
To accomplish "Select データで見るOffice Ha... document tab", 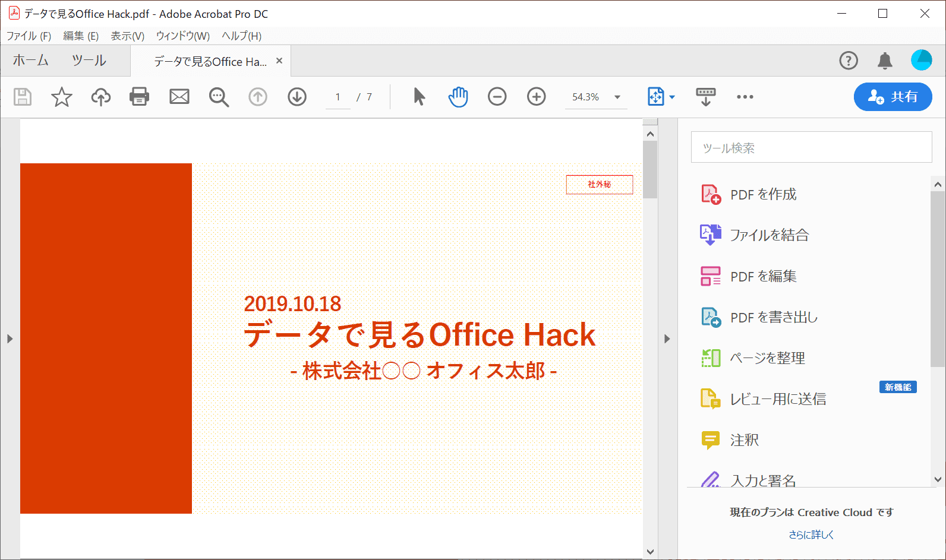I will 210,61.
